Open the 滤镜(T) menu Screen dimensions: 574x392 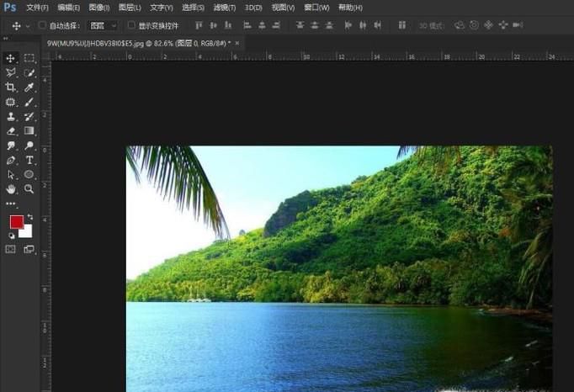[225, 8]
